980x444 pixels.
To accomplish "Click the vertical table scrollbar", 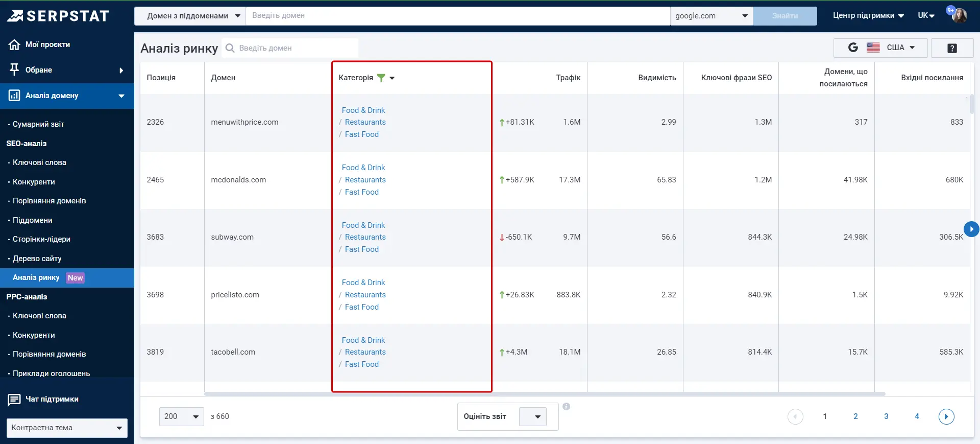I will [972, 104].
